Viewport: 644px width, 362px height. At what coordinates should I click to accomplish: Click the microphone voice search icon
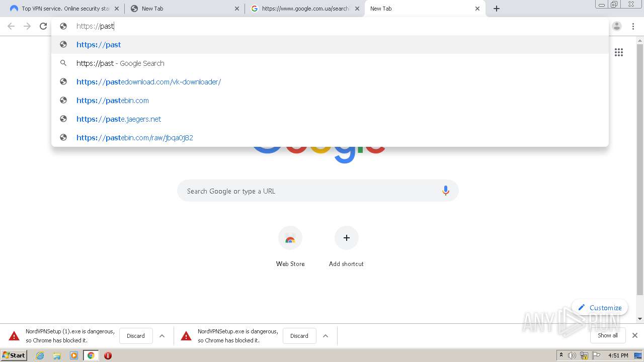(x=445, y=191)
